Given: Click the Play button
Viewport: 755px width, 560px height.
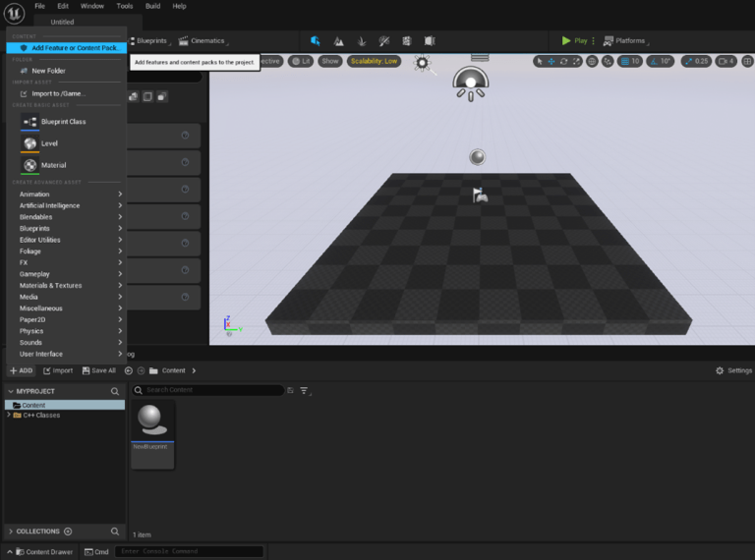Looking at the screenshot, I should (x=574, y=41).
